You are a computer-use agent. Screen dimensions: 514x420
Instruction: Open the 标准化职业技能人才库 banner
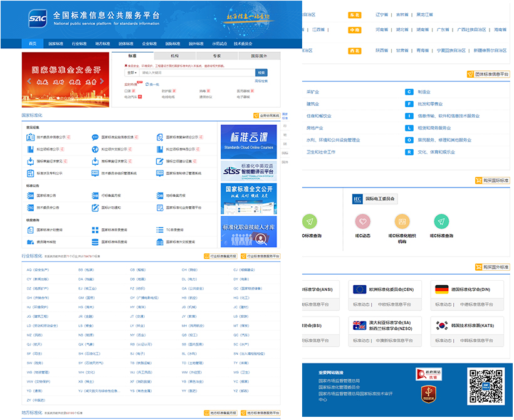coord(248,232)
